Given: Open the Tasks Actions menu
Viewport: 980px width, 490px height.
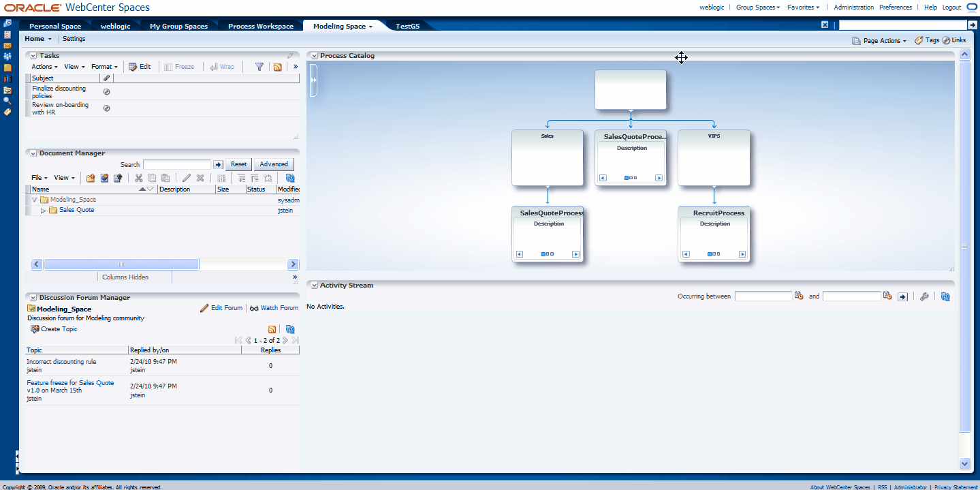Looking at the screenshot, I should click(45, 67).
